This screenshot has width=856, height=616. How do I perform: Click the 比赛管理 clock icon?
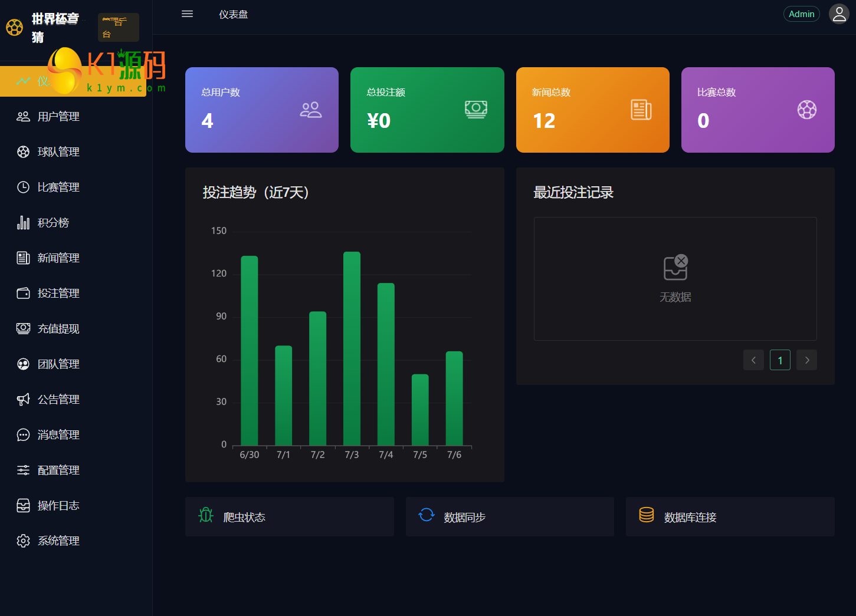[x=23, y=187]
